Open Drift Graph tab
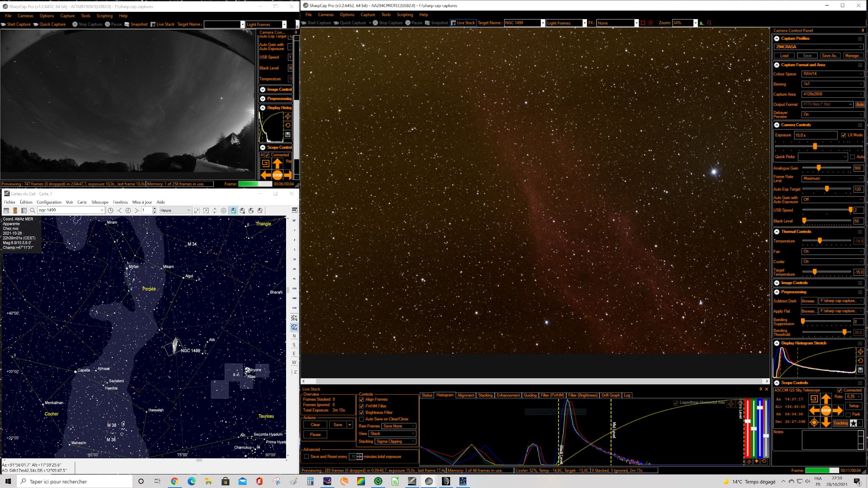This screenshot has height=488, width=868. pyautogui.click(x=611, y=395)
